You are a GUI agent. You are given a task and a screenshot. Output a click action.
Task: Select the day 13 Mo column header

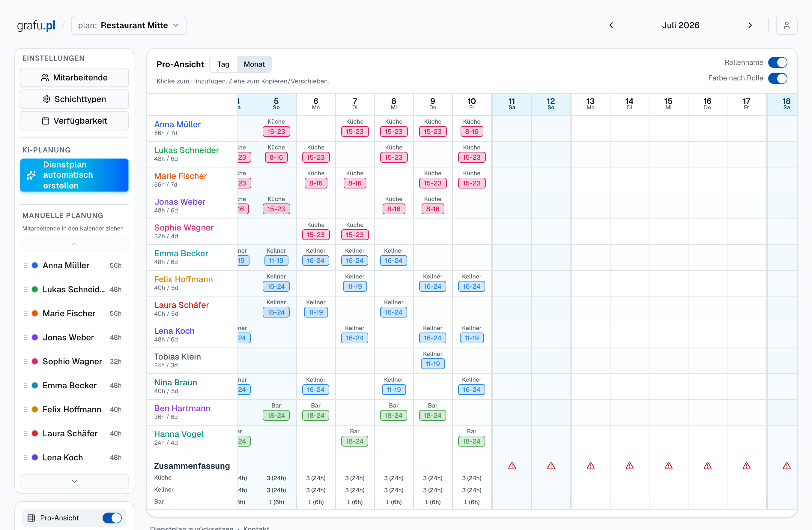591,104
